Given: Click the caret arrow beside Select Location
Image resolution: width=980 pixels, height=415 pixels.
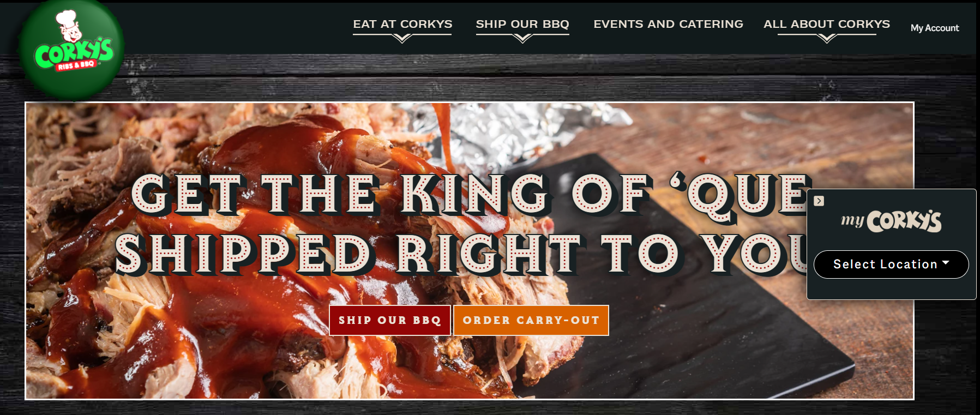Looking at the screenshot, I should tap(946, 263).
